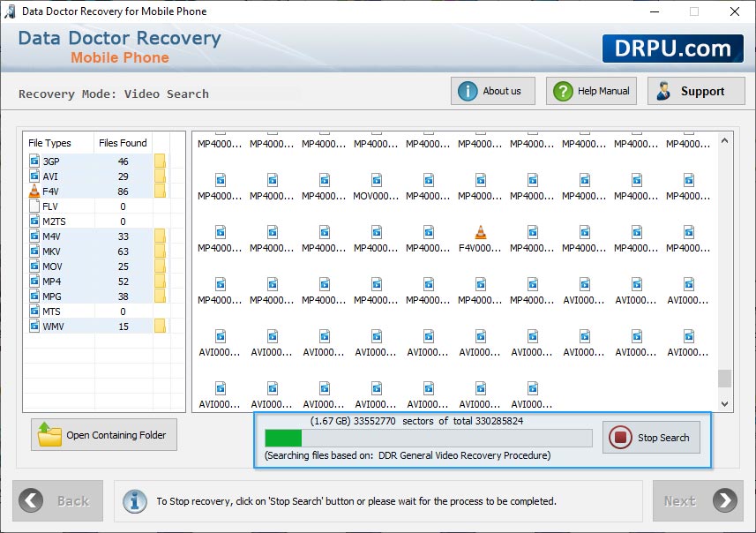Image resolution: width=756 pixels, height=533 pixels.
Task: Open the MPG row folder icon
Action: point(160,297)
